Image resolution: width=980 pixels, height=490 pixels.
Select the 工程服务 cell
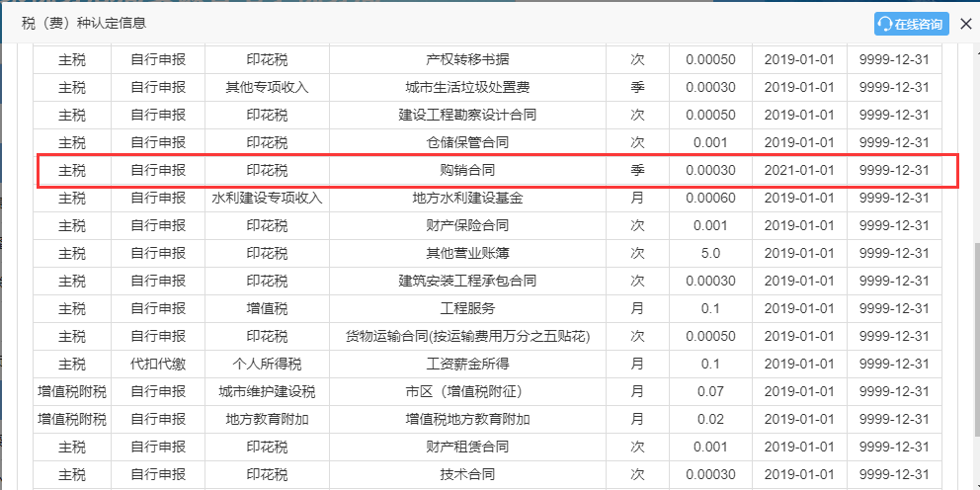467,309
